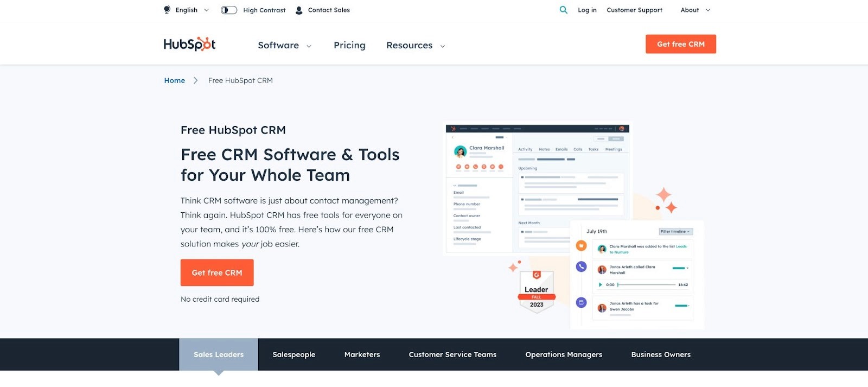Image resolution: width=868 pixels, height=387 pixels.
Task: Open the Pricing page
Action: [x=349, y=45]
